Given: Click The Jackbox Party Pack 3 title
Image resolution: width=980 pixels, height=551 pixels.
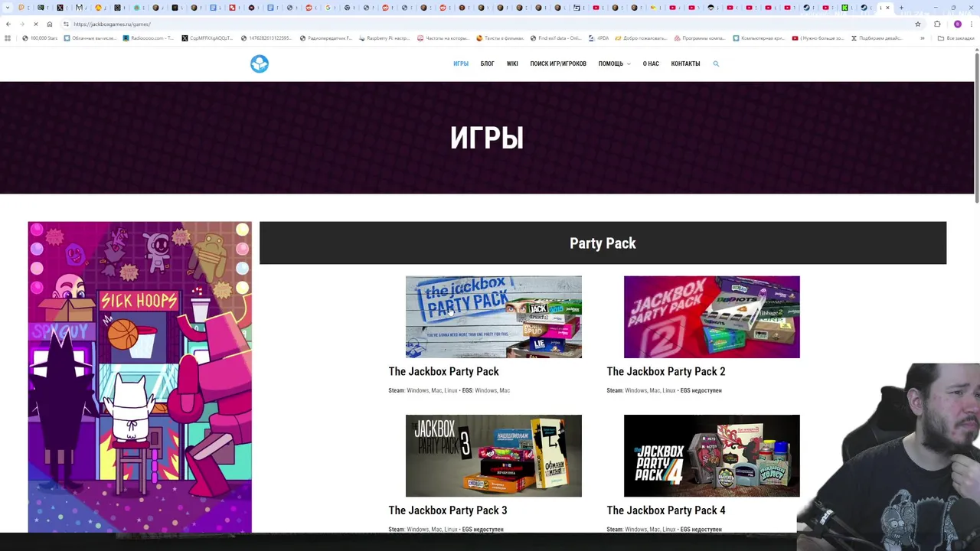Looking at the screenshot, I should click(x=447, y=510).
